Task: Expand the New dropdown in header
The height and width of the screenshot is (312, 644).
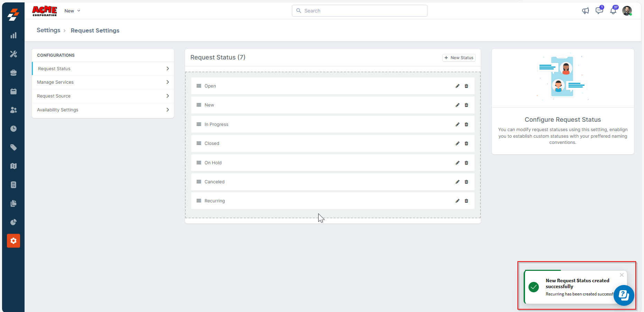Action: pyautogui.click(x=72, y=11)
